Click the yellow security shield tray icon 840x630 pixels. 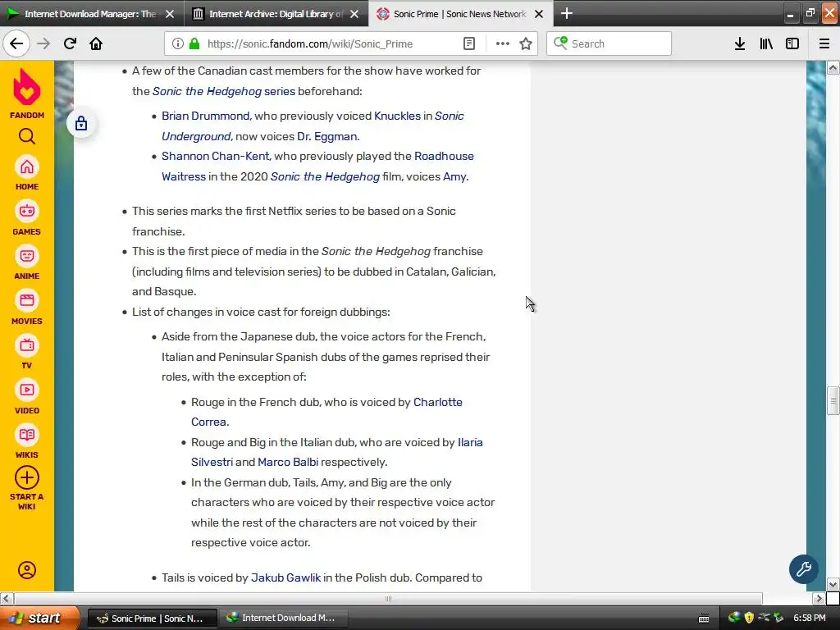[748, 618]
